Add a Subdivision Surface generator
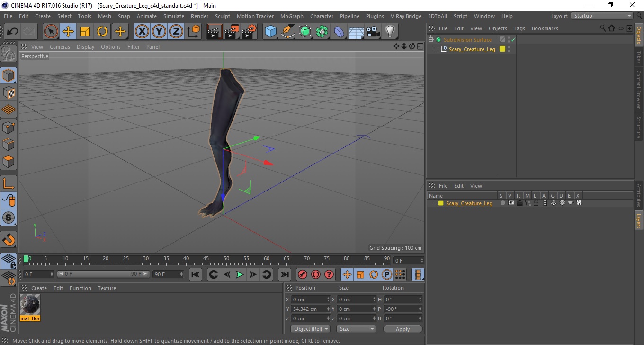Screen dimensions: 644x345 [x=305, y=32]
